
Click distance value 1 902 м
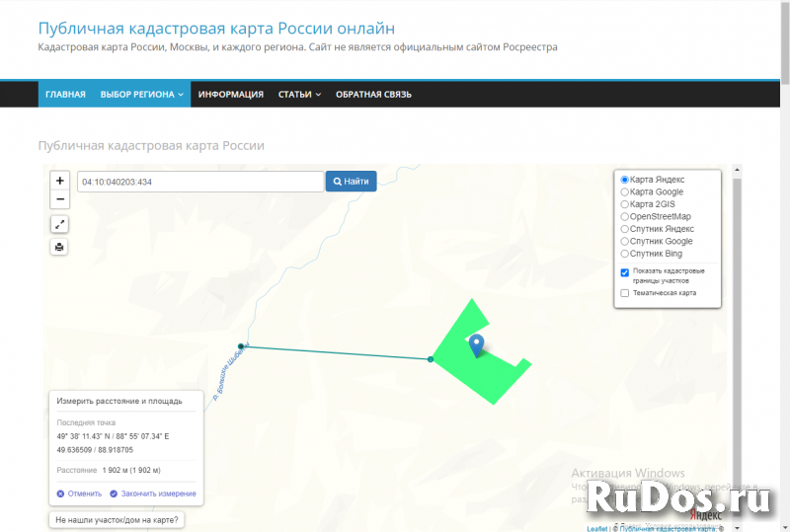131,470
